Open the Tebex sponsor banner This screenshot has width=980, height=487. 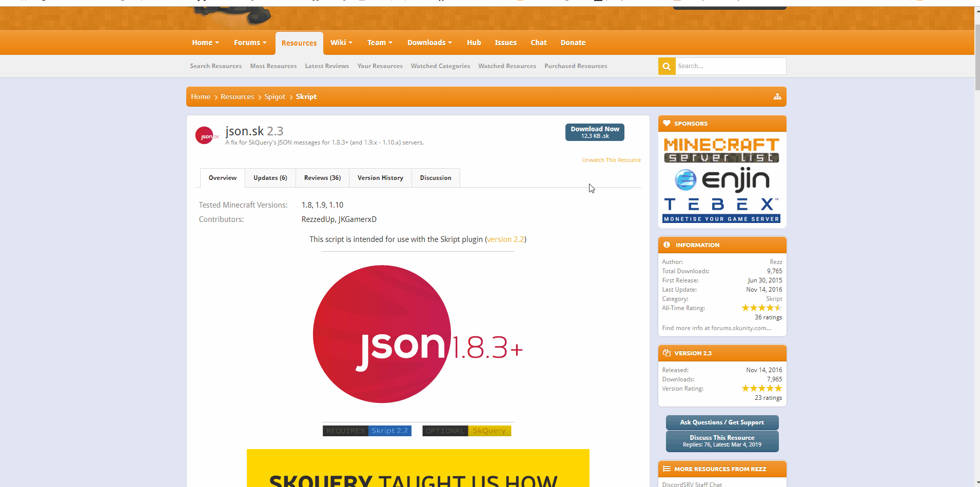(722, 211)
